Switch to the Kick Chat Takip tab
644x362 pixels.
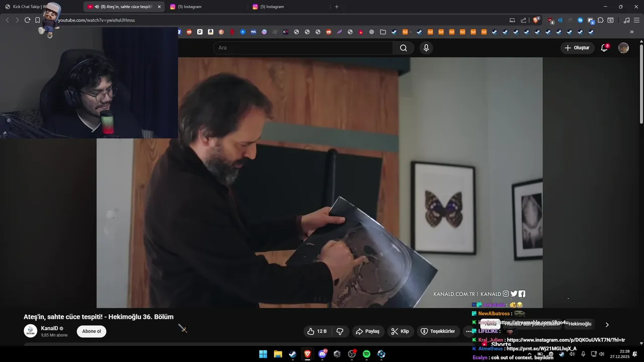(x=30, y=7)
